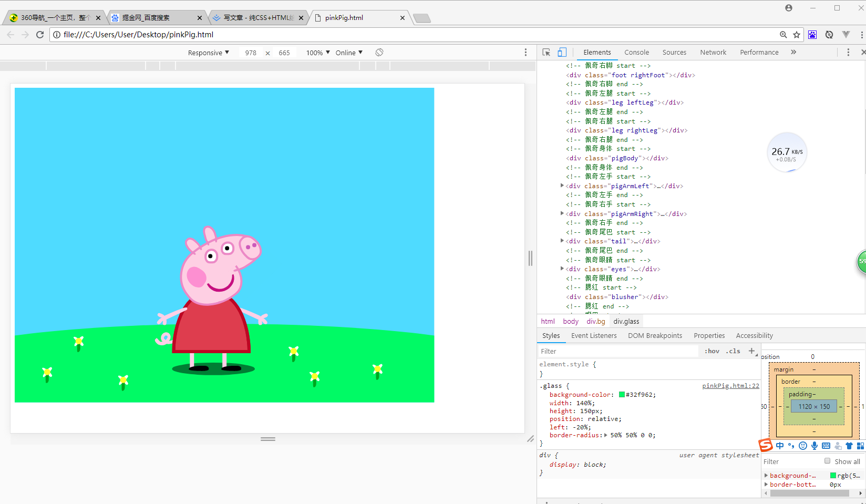Image resolution: width=866 pixels, height=504 pixels.
Task: Open the circular sync extension icon
Action: click(829, 35)
